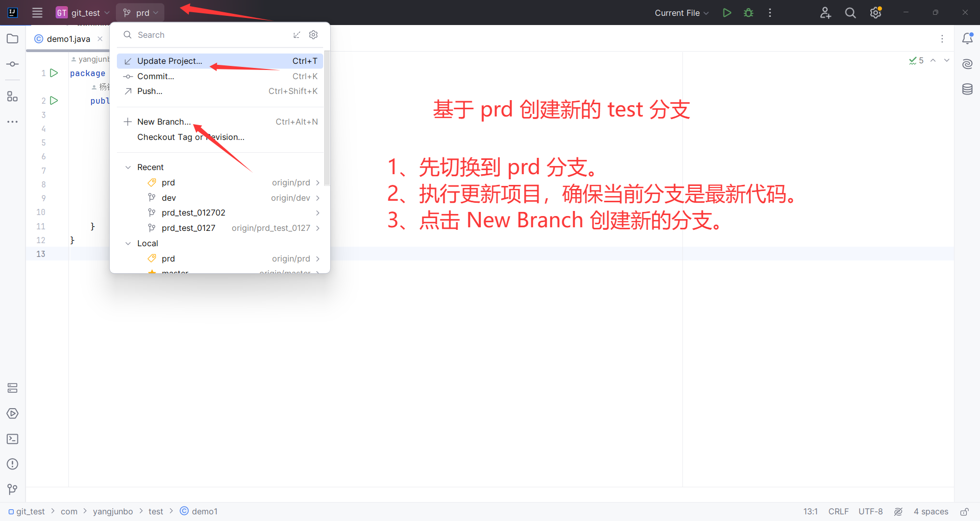The image size is (980, 521).
Task: Open Code With Me collaboration icon
Action: (825, 13)
